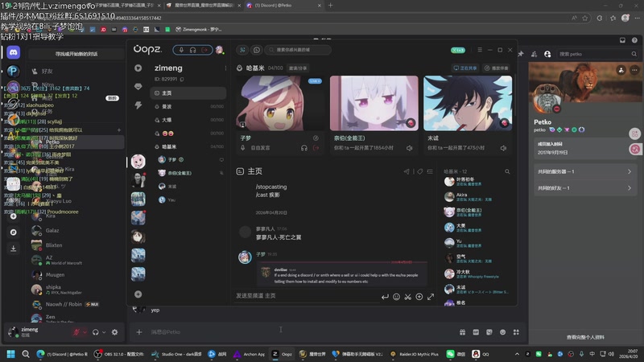
Task: Open the Discord gift icon in message bar
Action: click(462, 332)
